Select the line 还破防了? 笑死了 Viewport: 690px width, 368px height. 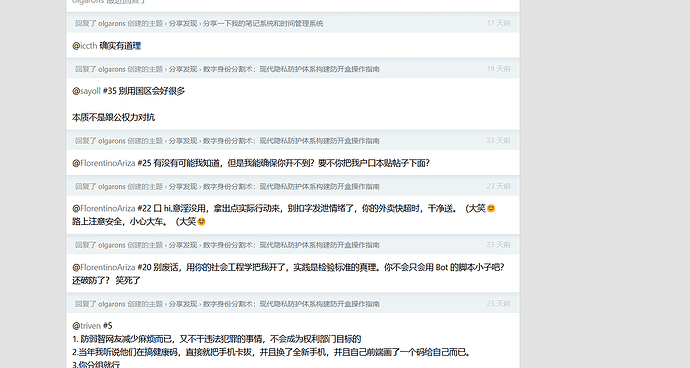pos(106,280)
